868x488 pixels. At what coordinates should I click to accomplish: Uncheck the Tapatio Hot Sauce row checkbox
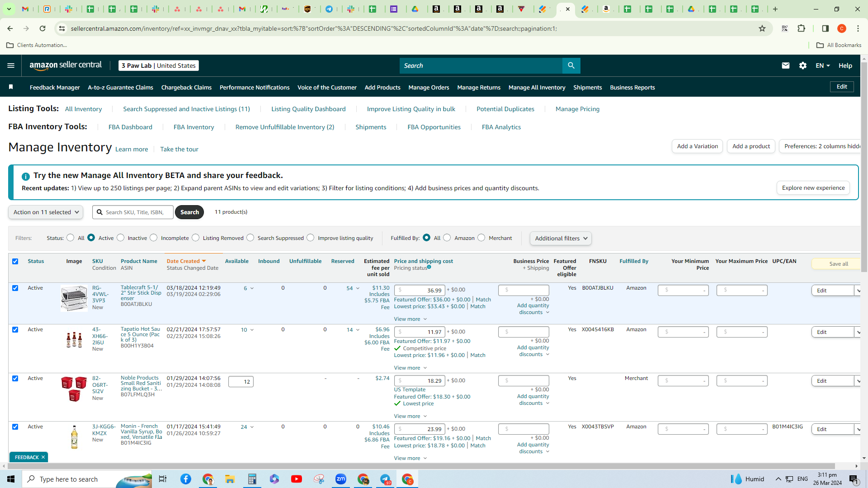pyautogui.click(x=15, y=329)
